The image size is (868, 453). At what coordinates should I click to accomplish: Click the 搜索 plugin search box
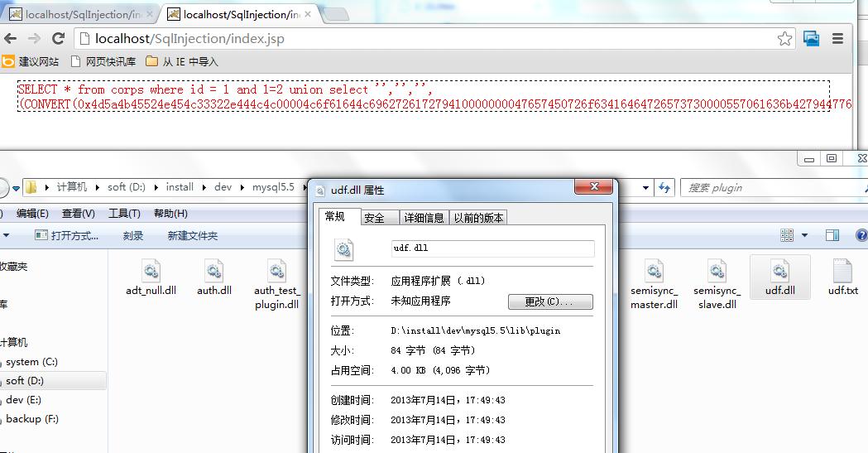(772, 188)
